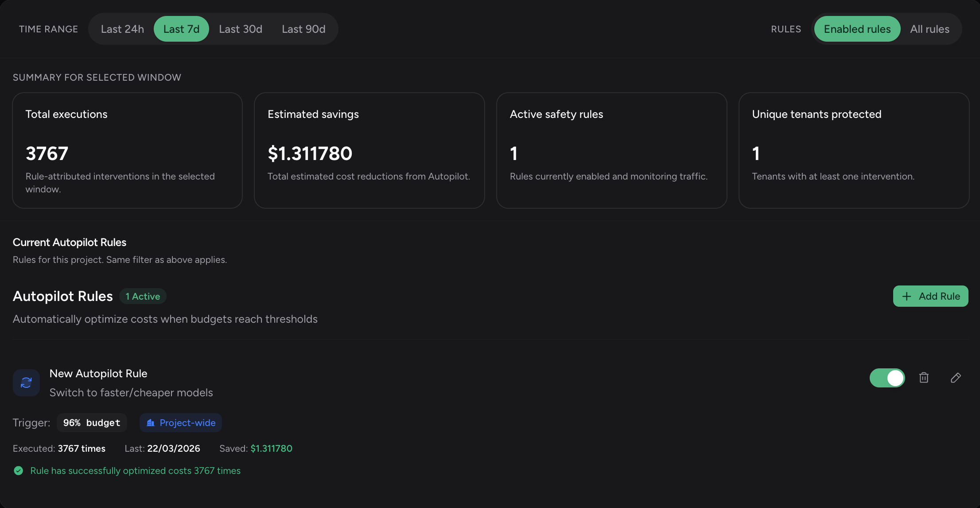Image resolution: width=980 pixels, height=508 pixels.
Task: Switch time range to Last 90d
Action: (x=303, y=29)
